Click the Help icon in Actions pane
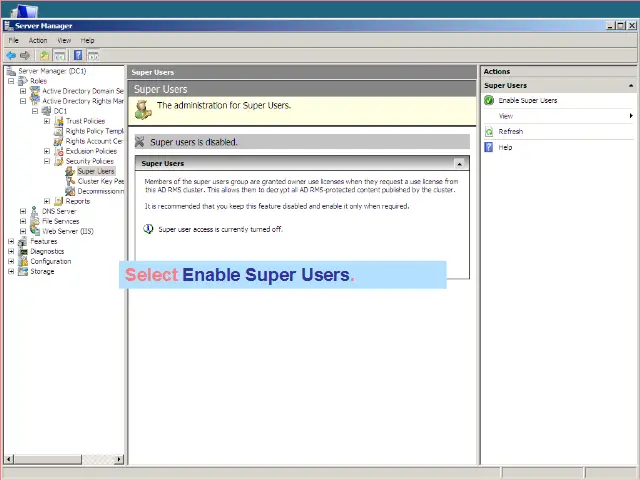Viewport: 640px width, 480px height. tap(489, 147)
